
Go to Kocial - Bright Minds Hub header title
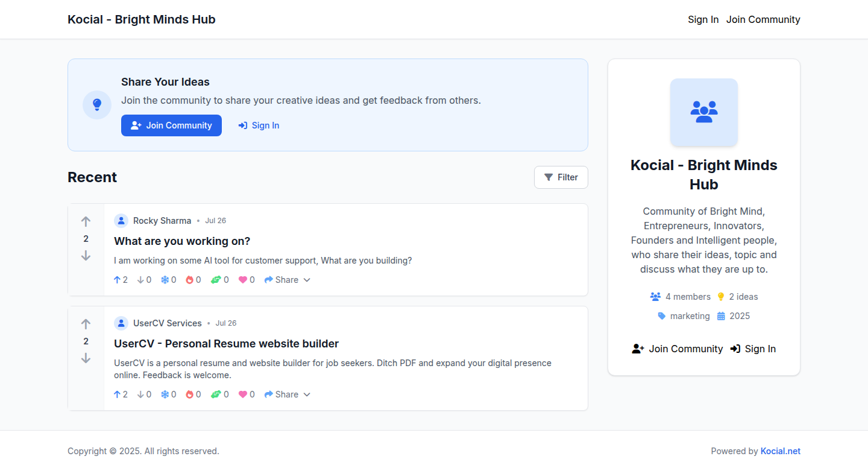[x=142, y=19]
